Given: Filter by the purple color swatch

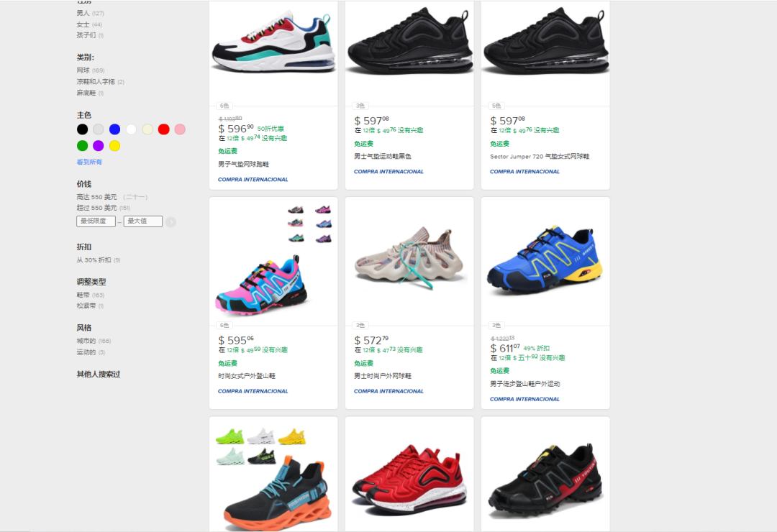Looking at the screenshot, I should pyautogui.click(x=99, y=146).
